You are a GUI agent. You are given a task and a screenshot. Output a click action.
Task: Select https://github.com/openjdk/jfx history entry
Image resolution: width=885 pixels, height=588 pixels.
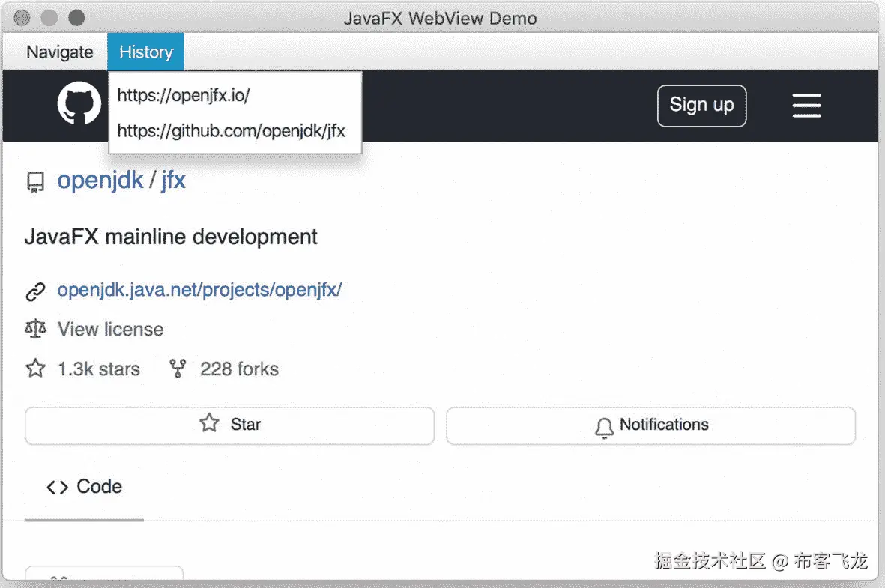(x=235, y=131)
